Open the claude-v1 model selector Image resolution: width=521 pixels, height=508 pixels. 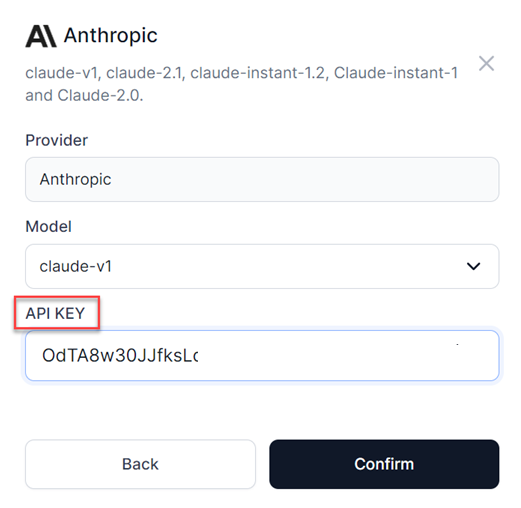[262, 266]
